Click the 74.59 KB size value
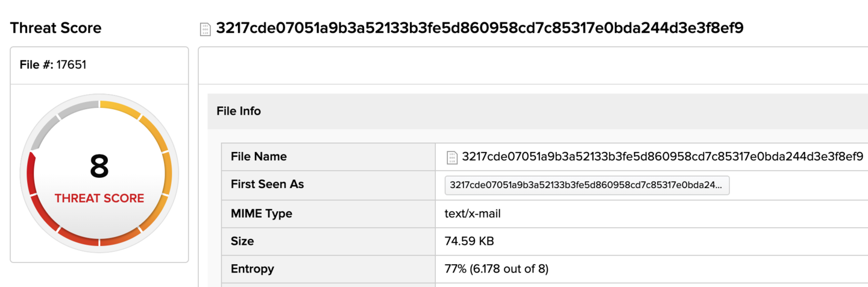The image size is (868, 287). pos(469,241)
